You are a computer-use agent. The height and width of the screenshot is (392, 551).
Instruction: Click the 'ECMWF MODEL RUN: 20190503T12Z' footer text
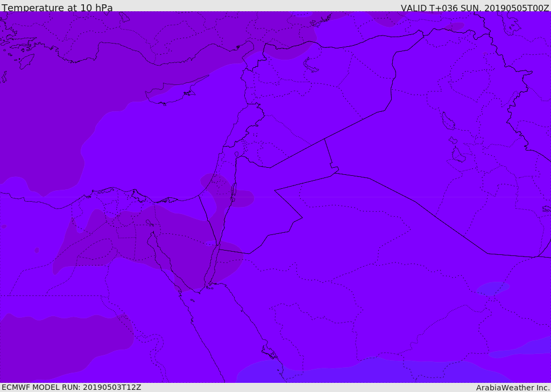(x=72, y=388)
